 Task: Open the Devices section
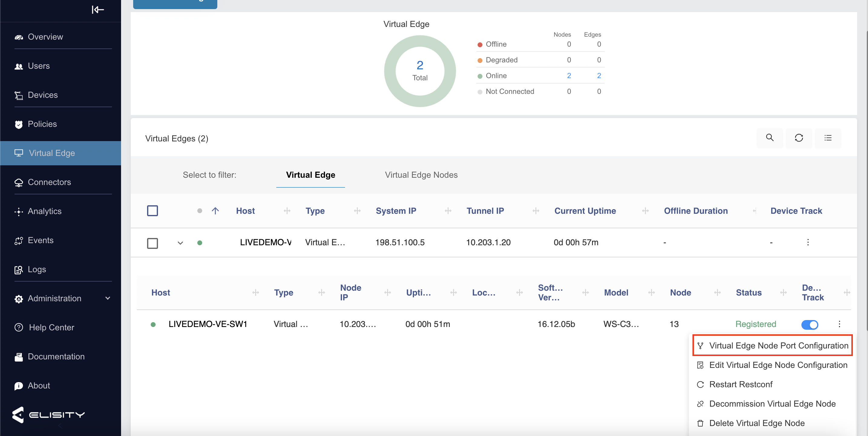coord(42,95)
